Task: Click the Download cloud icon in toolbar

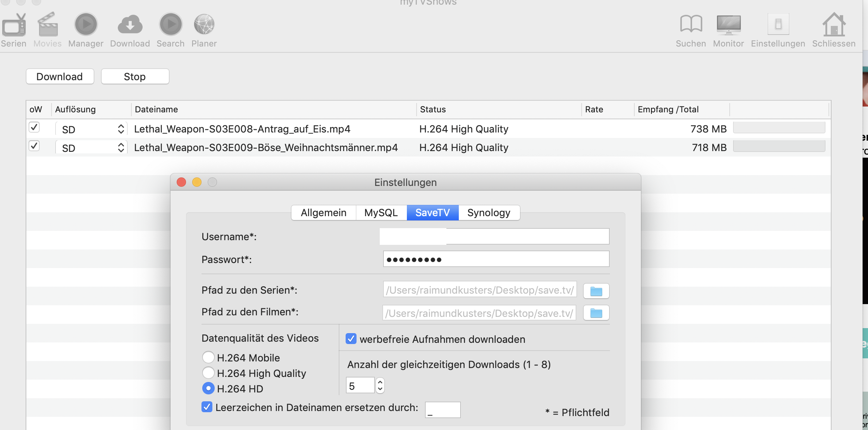Action: click(129, 24)
